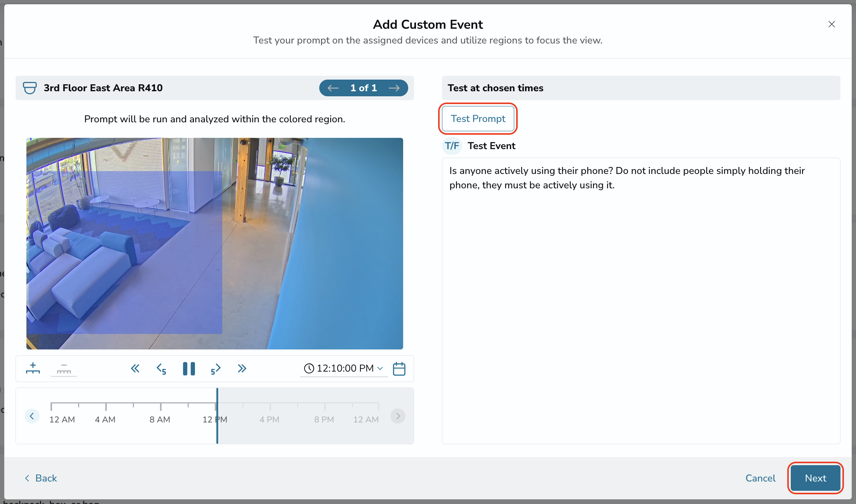This screenshot has height=504, width=856.
Task: Go back to the previous step
Action: pyautogui.click(x=40, y=478)
